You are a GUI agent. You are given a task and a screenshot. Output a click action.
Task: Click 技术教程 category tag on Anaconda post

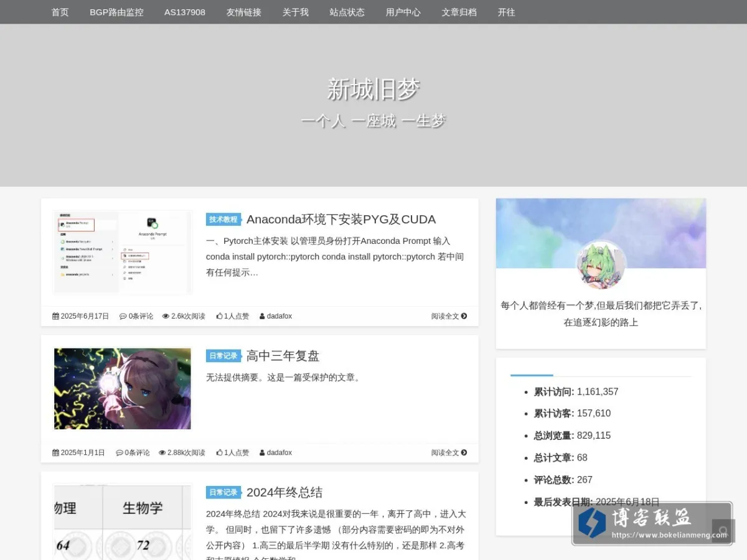tap(223, 219)
